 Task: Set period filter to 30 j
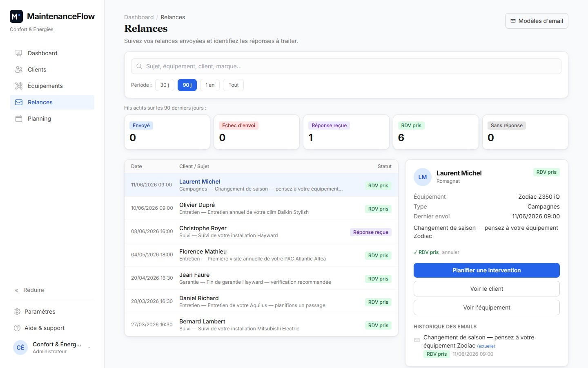(165, 85)
